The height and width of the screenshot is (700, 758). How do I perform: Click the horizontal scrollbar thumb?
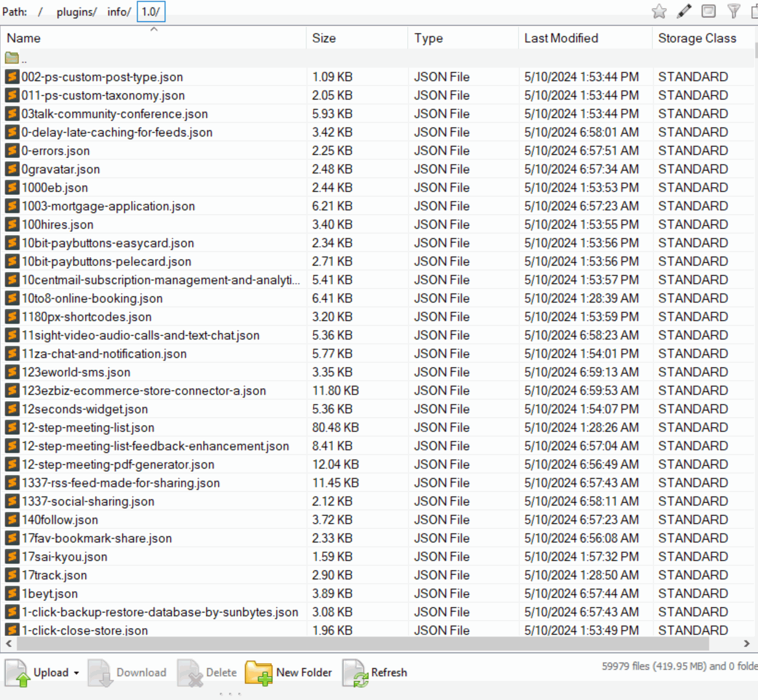pyautogui.click(x=363, y=643)
